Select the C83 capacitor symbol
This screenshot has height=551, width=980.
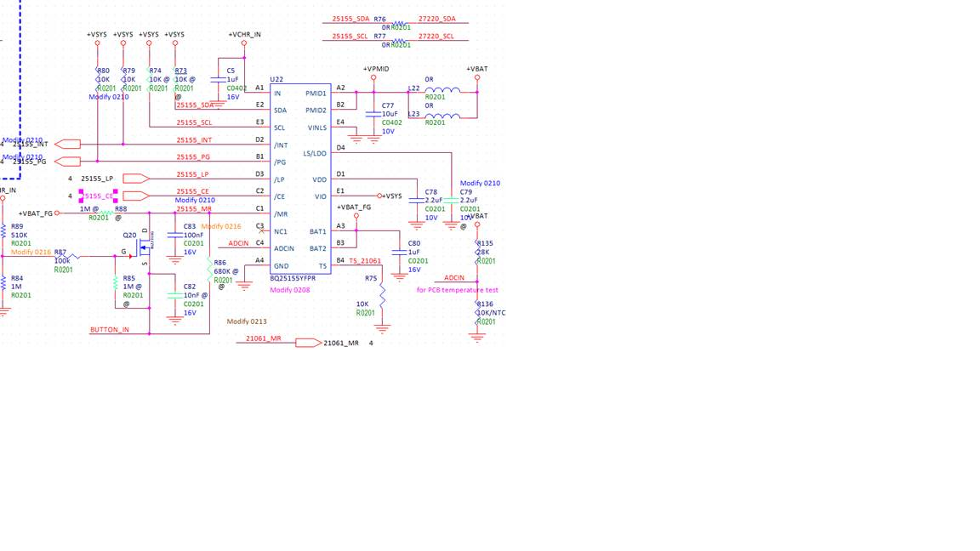(x=175, y=235)
